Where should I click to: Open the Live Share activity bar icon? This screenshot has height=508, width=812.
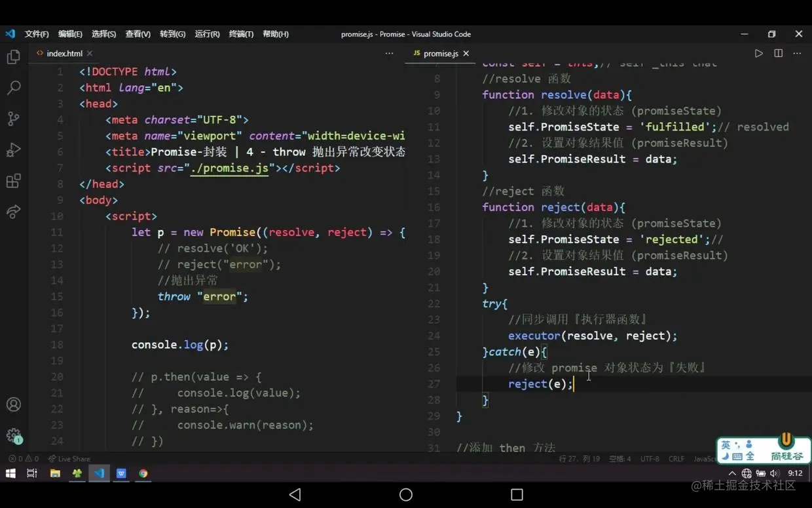click(13, 212)
